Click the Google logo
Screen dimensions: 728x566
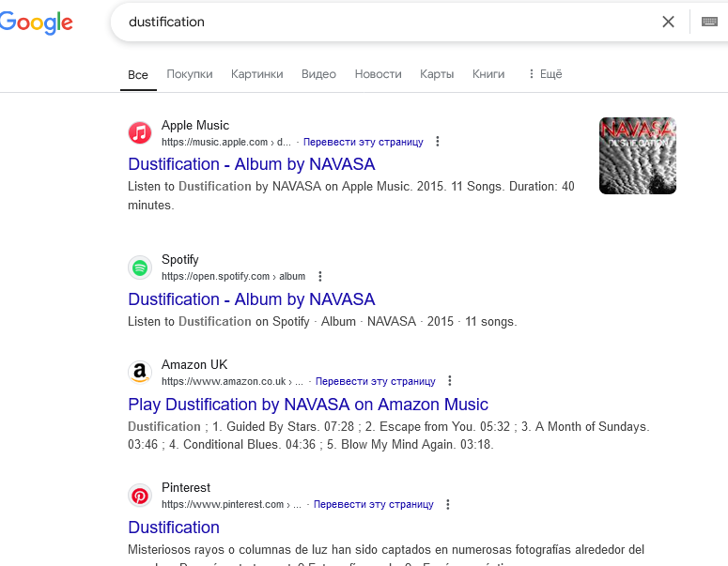point(37,22)
